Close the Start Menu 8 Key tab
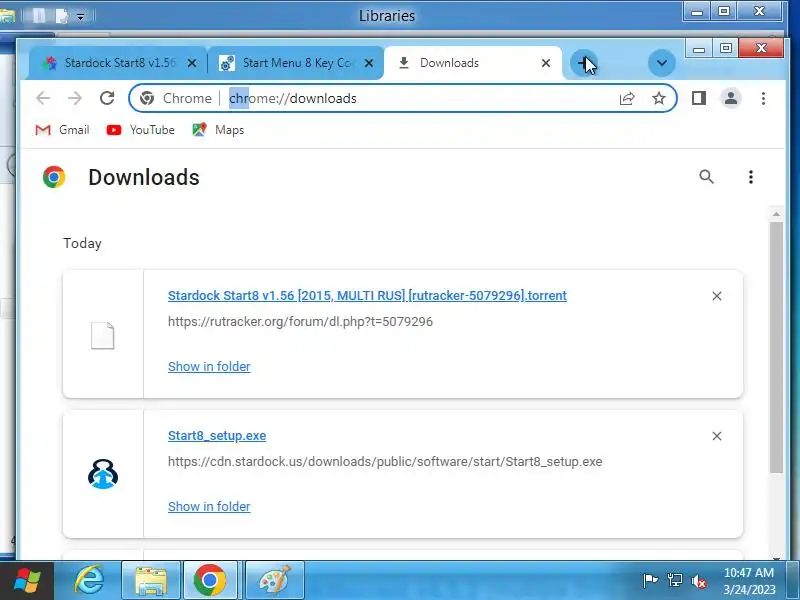 pyautogui.click(x=369, y=63)
